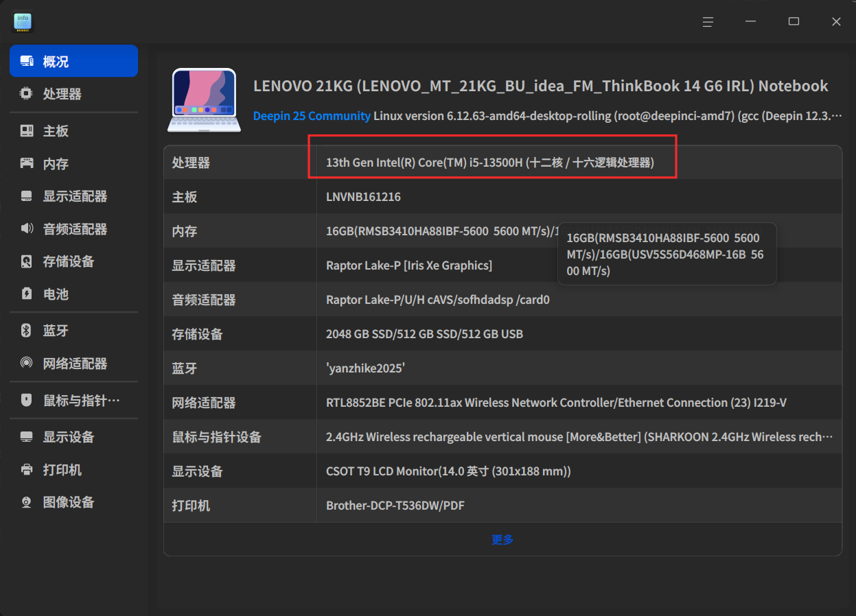Click the 显示适配器 row label in the table
The width and height of the screenshot is (856, 616).
[x=204, y=265]
